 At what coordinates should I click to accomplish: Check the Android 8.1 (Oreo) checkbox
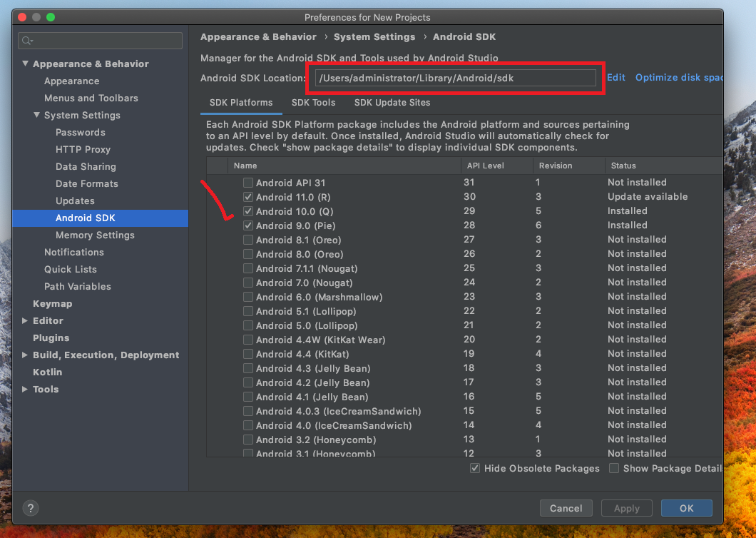tap(247, 239)
